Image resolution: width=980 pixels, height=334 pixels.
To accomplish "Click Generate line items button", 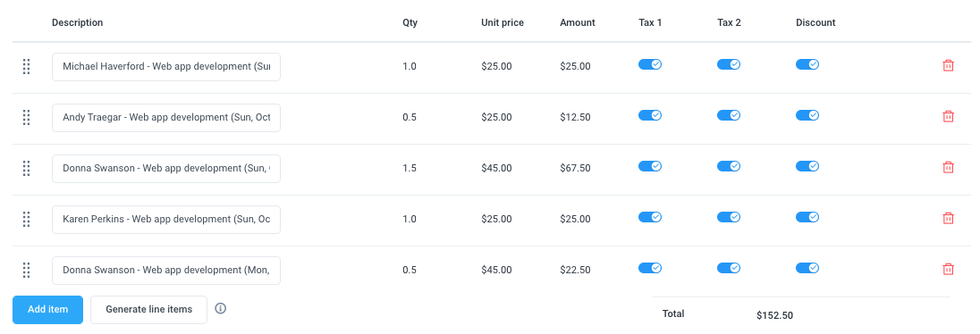I will pos(148,310).
